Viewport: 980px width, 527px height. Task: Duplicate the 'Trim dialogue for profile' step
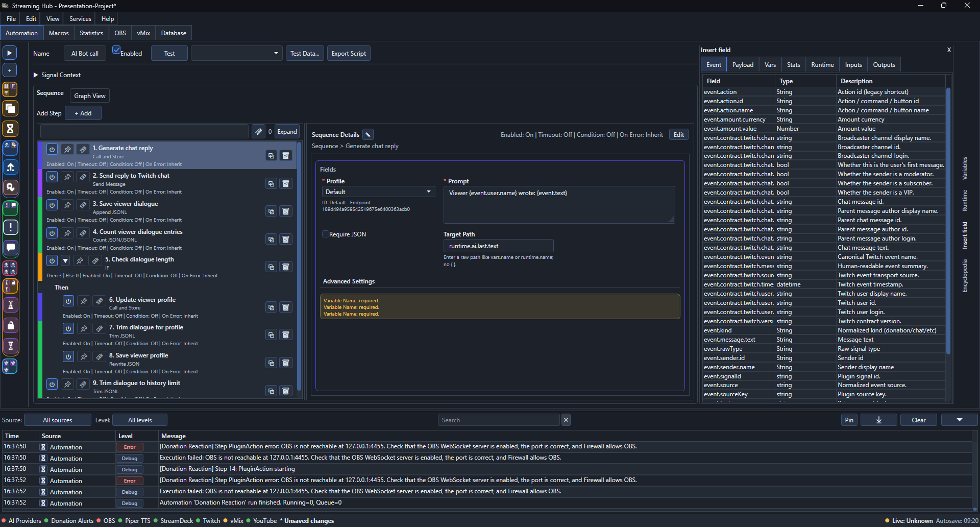coord(272,334)
